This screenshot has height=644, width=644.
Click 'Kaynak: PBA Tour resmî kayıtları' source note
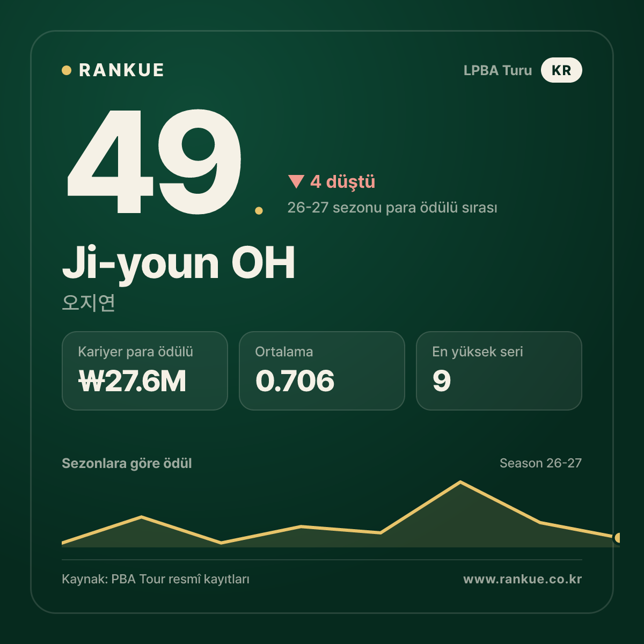[156, 580]
